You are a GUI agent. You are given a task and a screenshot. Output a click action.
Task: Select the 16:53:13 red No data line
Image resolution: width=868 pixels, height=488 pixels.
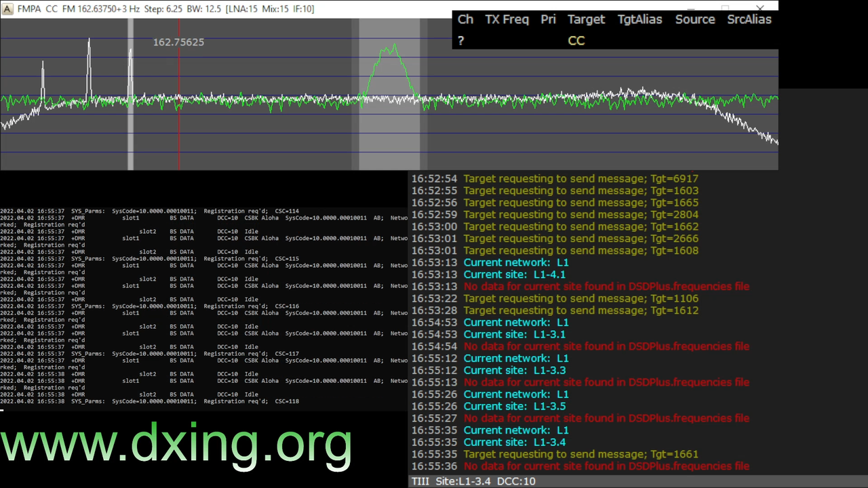(x=580, y=287)
